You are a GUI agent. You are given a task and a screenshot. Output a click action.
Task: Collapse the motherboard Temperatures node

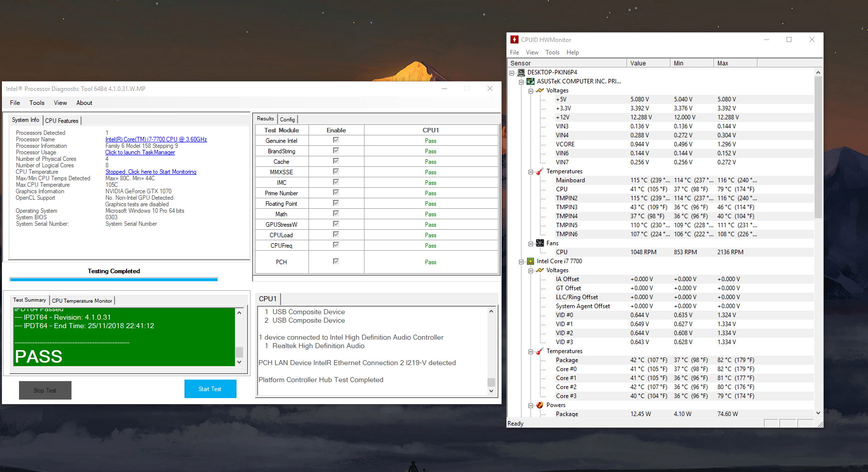pos(531,172)
